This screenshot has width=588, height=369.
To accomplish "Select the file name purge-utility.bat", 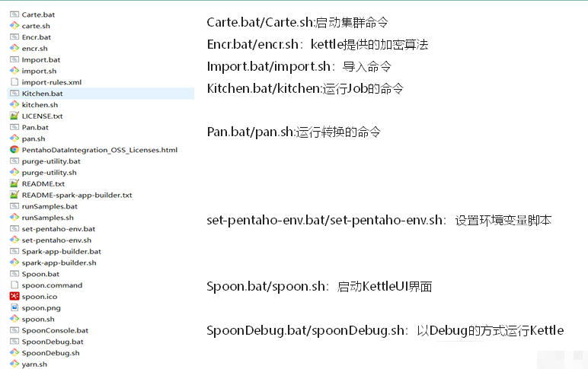I will tap(51, 161).
